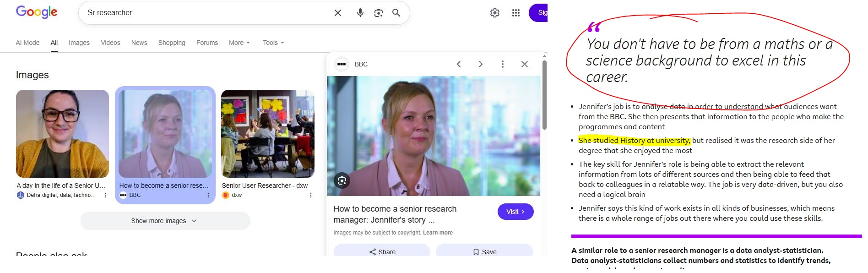This screenshot has width=868, height=273.
Task: Expand Show more images
Action: pyautogui.click(x=165, y=221)
